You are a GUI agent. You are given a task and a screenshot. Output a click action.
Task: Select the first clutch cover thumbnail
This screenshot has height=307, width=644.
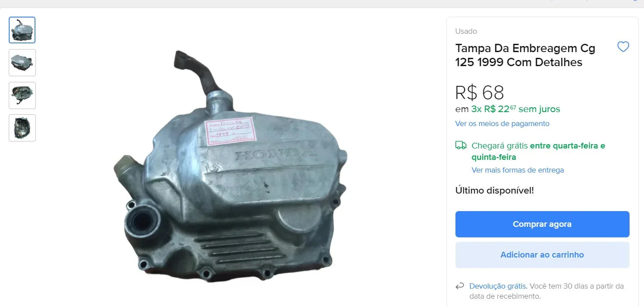click(x=22, y=30)
